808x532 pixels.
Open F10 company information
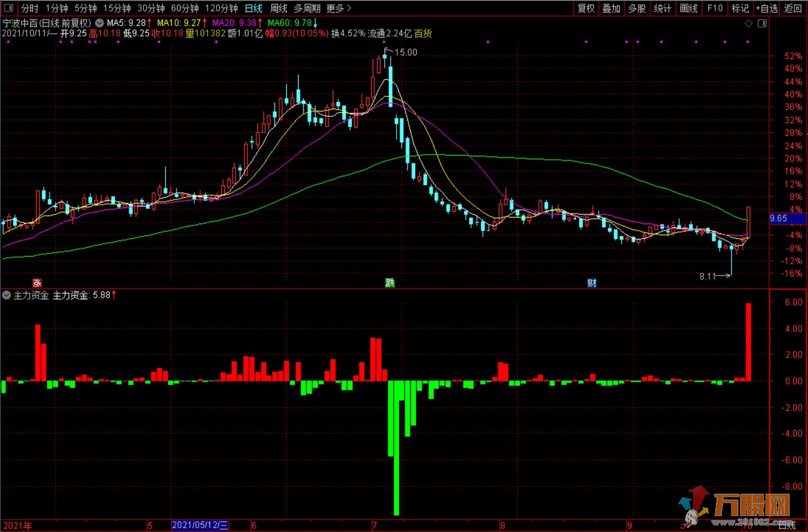point(715,8)
